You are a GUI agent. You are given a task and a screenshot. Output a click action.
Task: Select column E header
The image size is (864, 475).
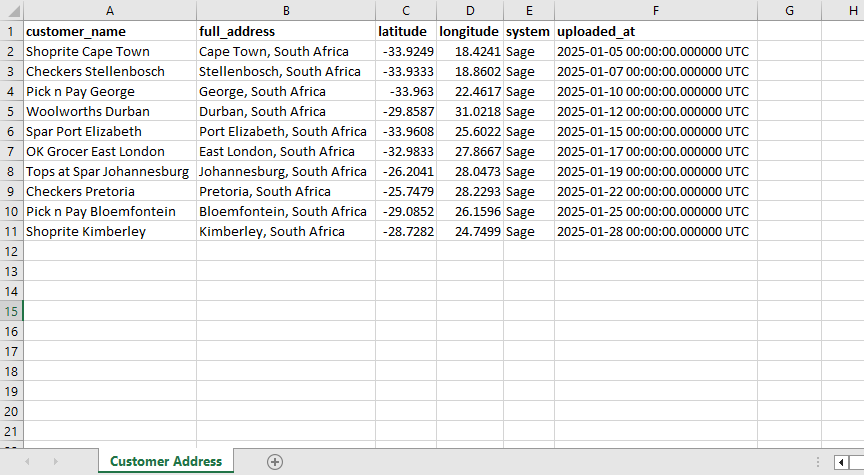coord(529,10)
